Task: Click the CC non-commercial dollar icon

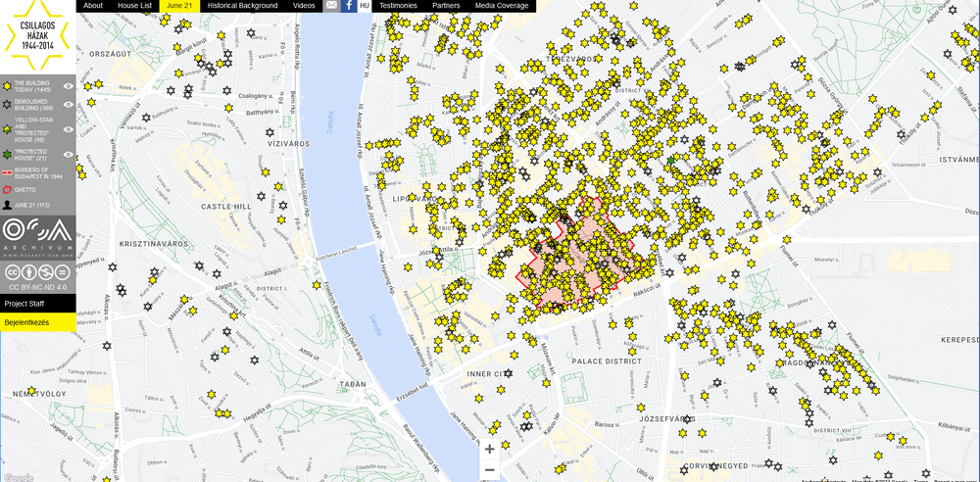Action: 46,272
